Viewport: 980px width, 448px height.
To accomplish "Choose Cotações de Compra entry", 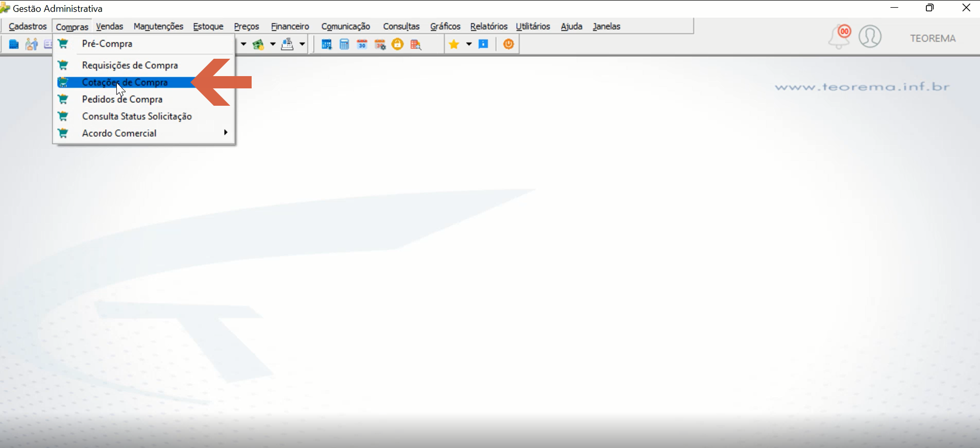I will click(144, 82).
